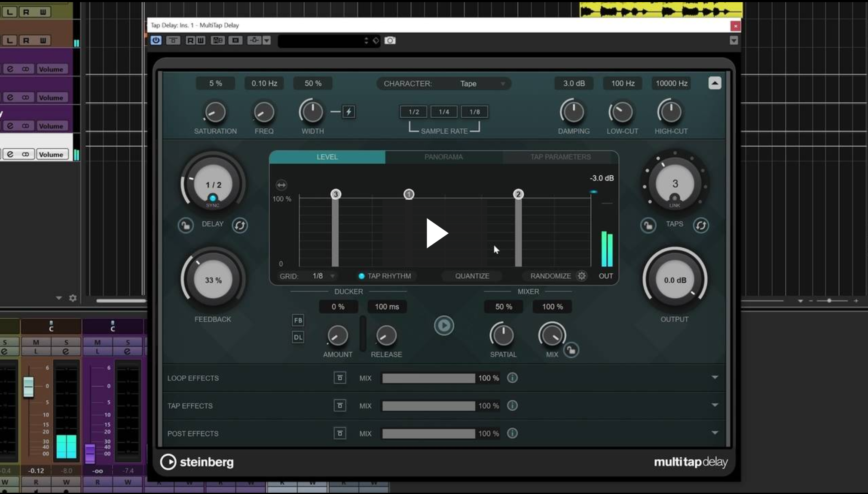Enable the FB ducker button
This screenshot has height=494, width=868.
[x=298, y=320]
